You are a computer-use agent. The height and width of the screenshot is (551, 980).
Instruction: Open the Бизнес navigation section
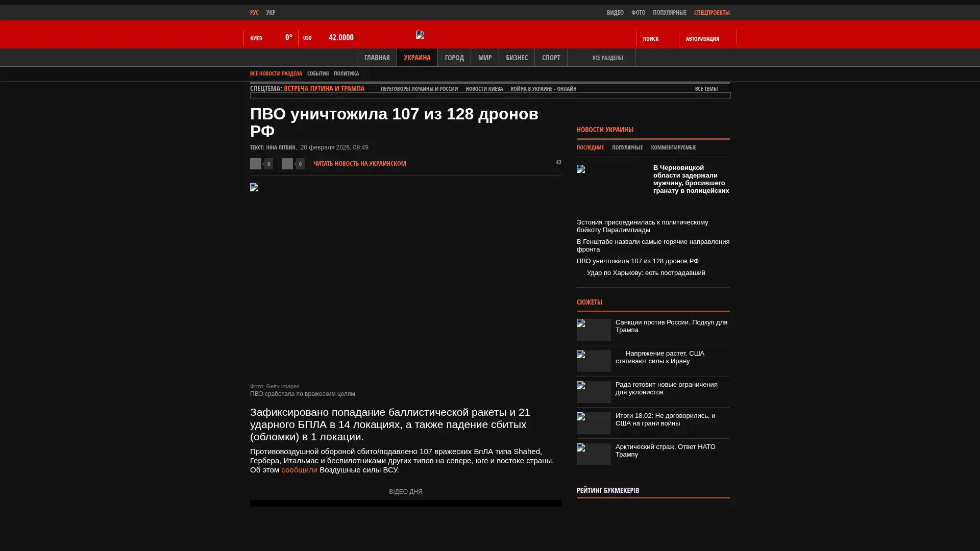click(x=516, y=58)
